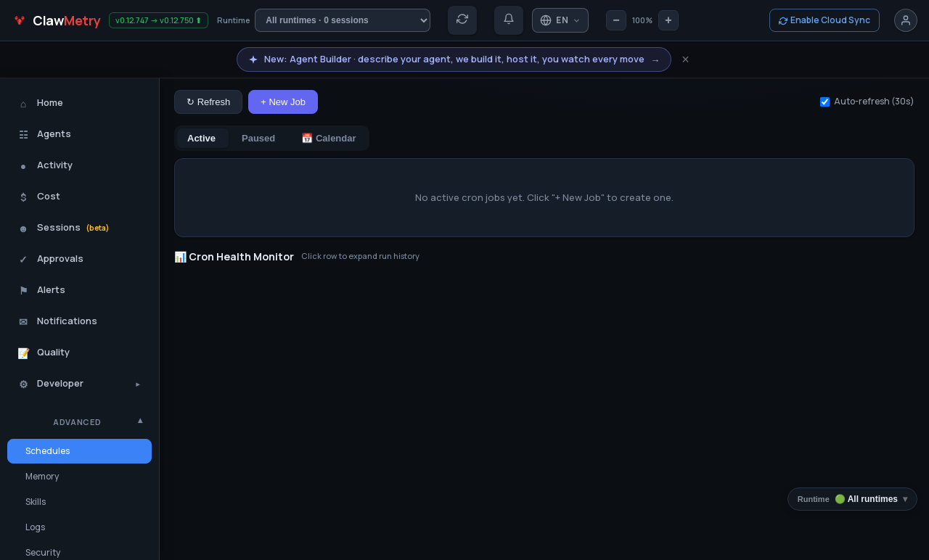Open Approvals in the sidebar

click(79, 259)
